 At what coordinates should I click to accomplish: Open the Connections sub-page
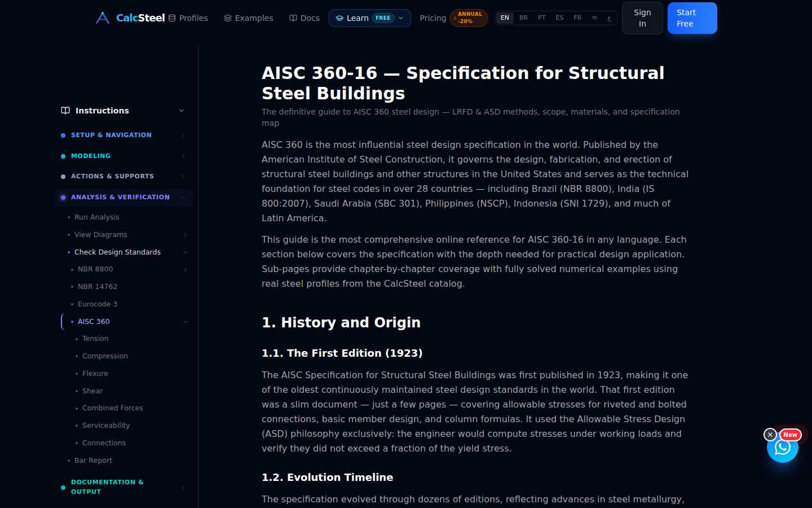(x=104, y=443)
